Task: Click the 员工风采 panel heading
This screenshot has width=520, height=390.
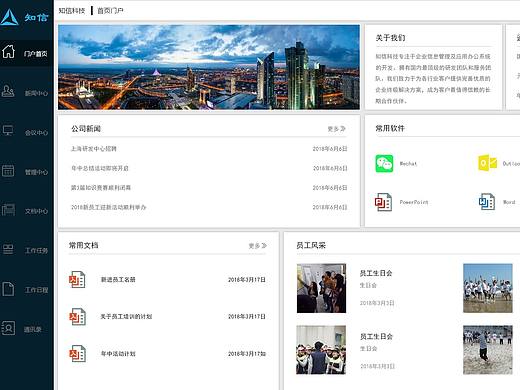Action: (311, 245)
